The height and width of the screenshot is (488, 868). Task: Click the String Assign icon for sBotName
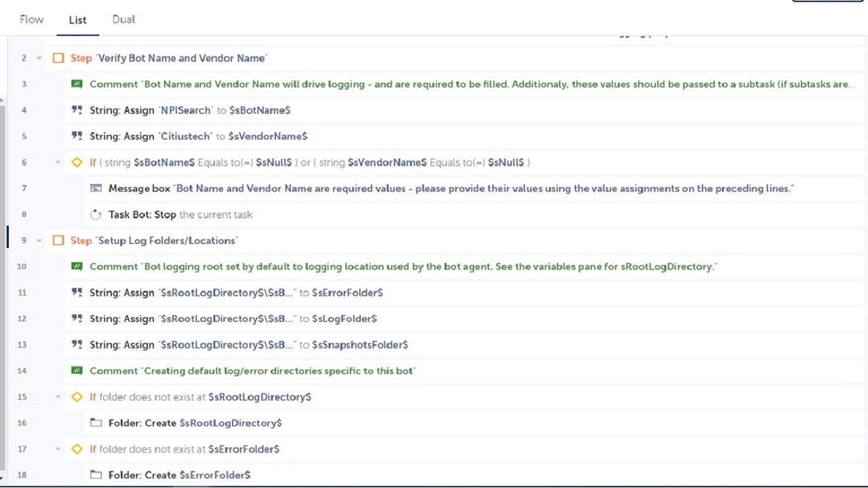pos(77,110)
